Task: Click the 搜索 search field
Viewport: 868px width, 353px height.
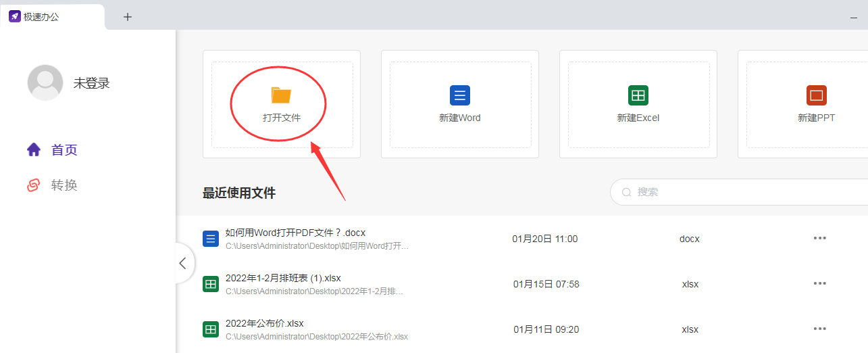Action: coord(739,192)
